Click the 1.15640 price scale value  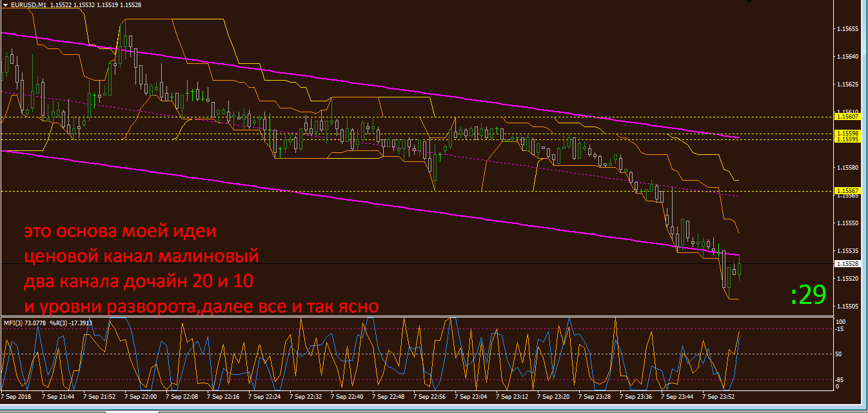[x=847, y=57]
